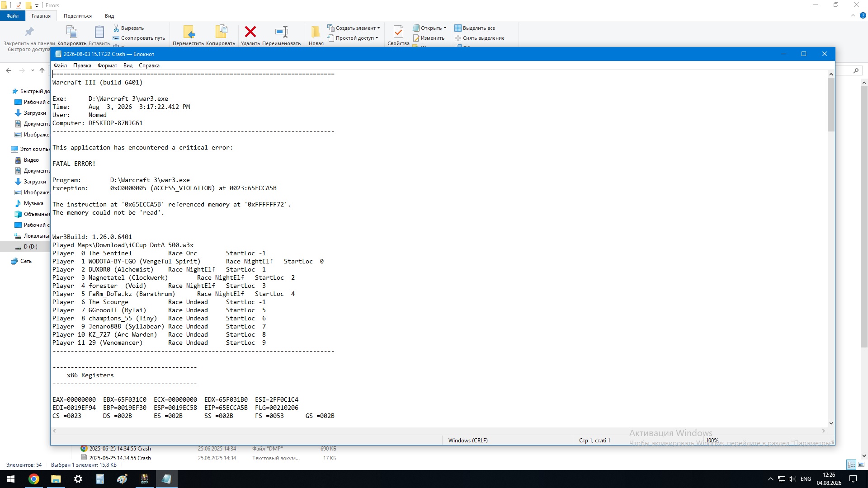Screen dimensions: 868x488
Task: Open Settings gear in the taskbar
Action: point(78,479)
